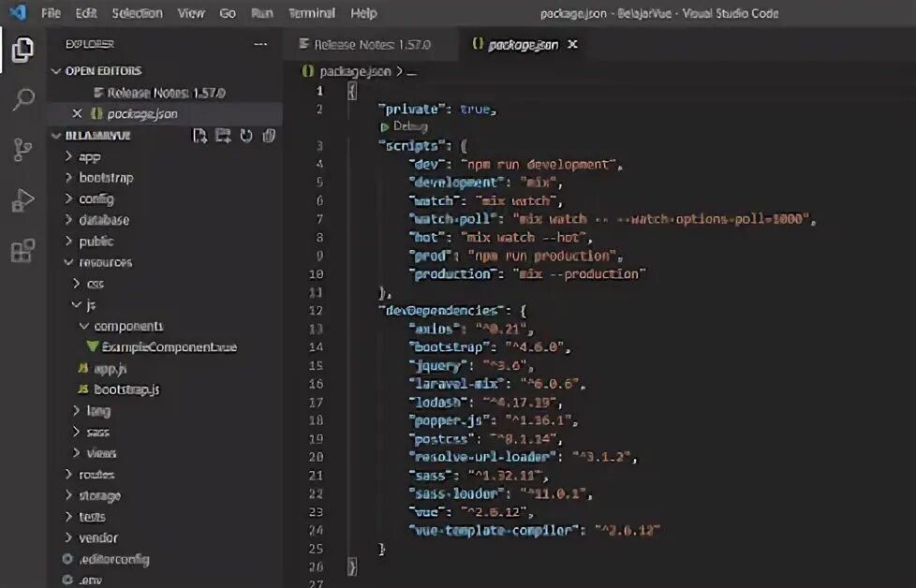Open .editorconfig file
This screenshot has height=588, width=916.
click(114, 559)
